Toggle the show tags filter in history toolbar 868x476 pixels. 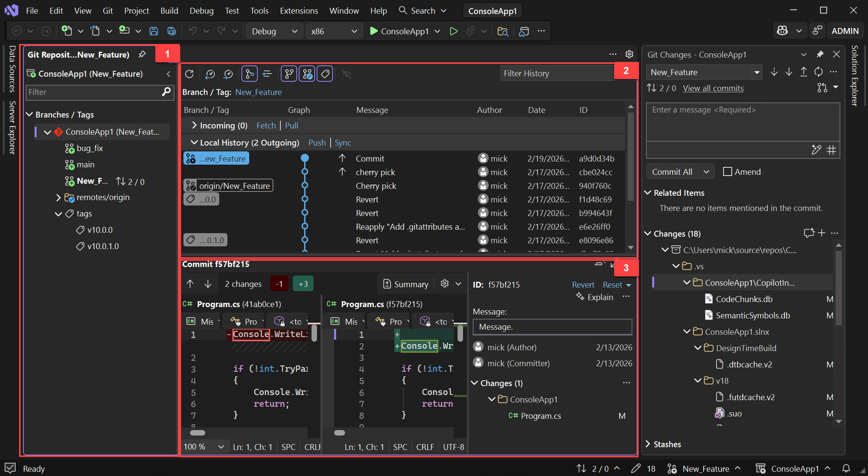tap(325, 74)
